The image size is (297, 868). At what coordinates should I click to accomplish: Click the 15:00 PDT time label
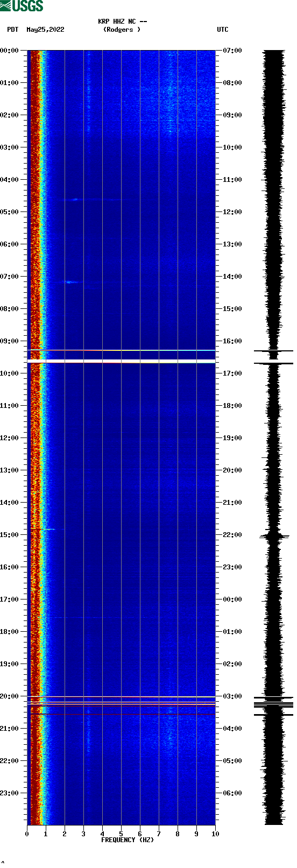pos(10,535)
